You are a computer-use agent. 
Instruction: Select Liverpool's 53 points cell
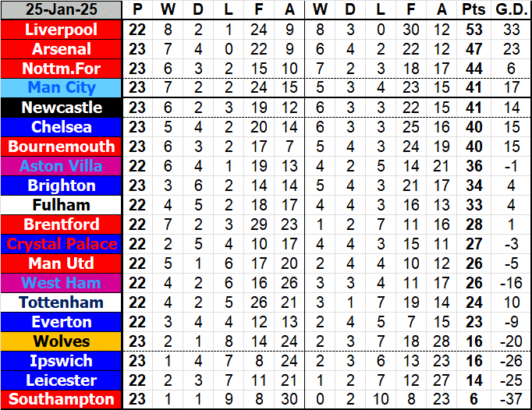tap(473, 30)
